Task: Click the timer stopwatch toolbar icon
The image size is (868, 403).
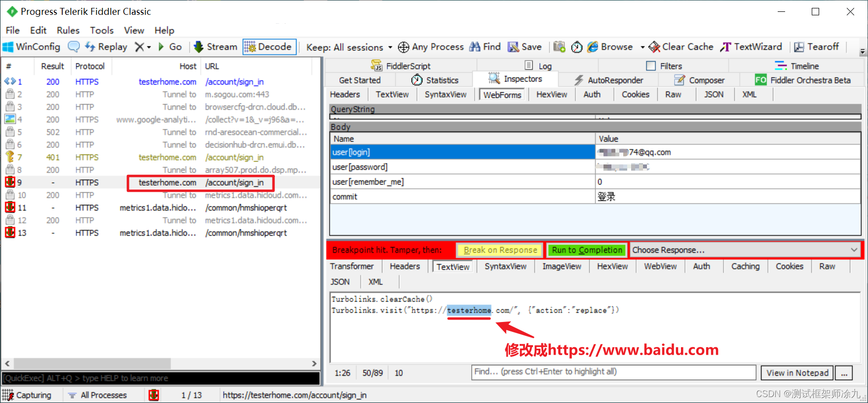Action: [576, 47]
